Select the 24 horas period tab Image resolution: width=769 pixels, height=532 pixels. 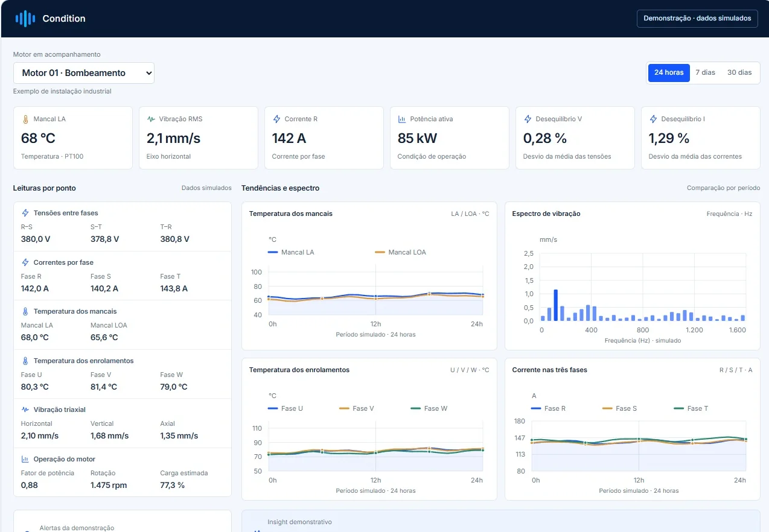pos(669,72)
